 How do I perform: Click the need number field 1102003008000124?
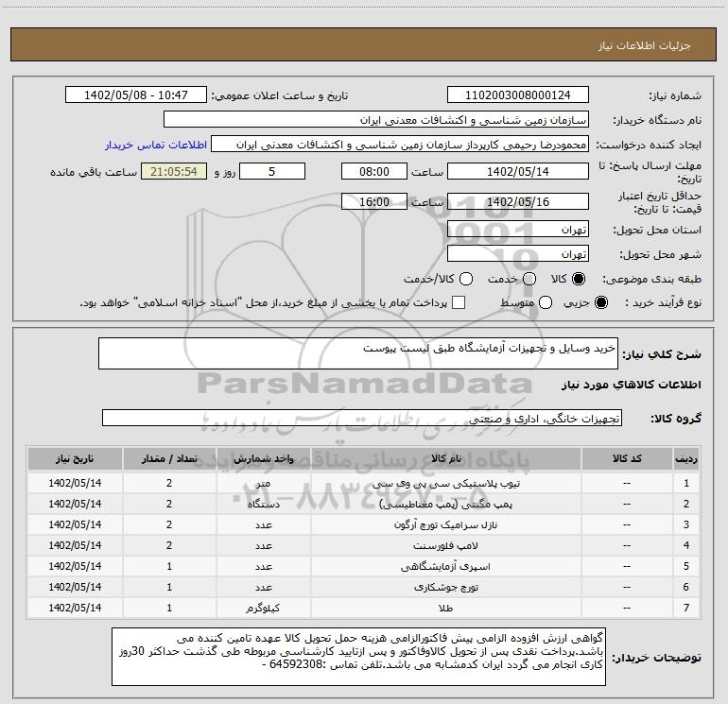[518, 95]
